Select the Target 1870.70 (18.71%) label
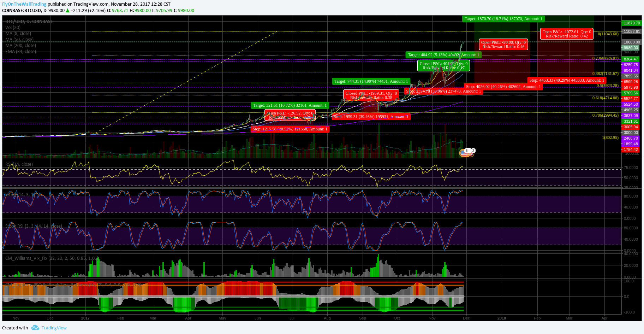 [503, 19]
